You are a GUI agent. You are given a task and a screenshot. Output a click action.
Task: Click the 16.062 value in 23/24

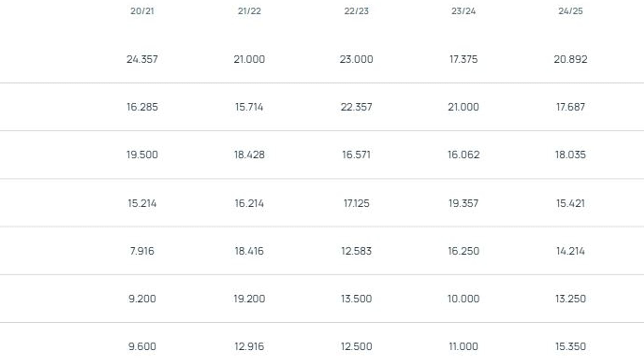(x=464, y=155)
